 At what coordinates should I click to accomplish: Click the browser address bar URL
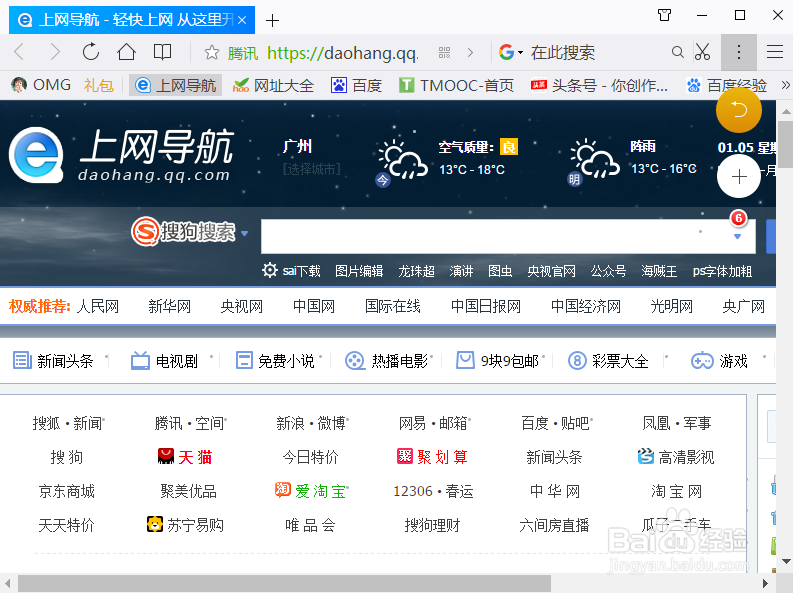pos(342,53)
